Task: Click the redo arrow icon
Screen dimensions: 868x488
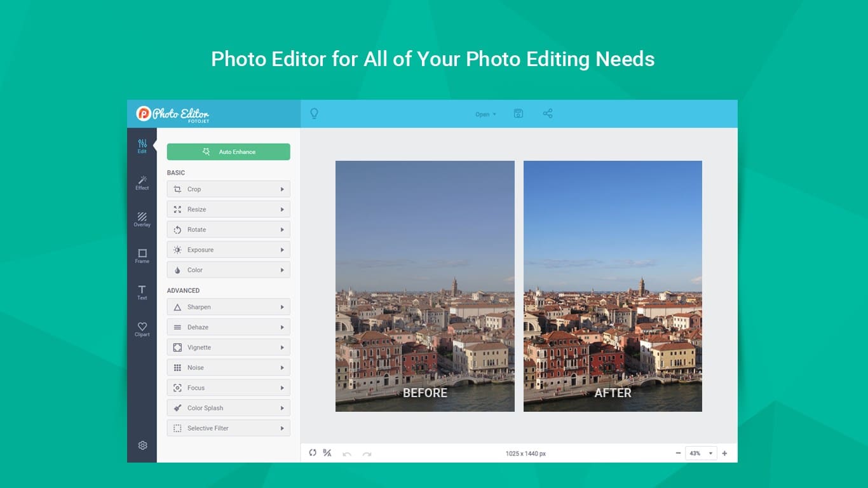Action: coord(367,454)
